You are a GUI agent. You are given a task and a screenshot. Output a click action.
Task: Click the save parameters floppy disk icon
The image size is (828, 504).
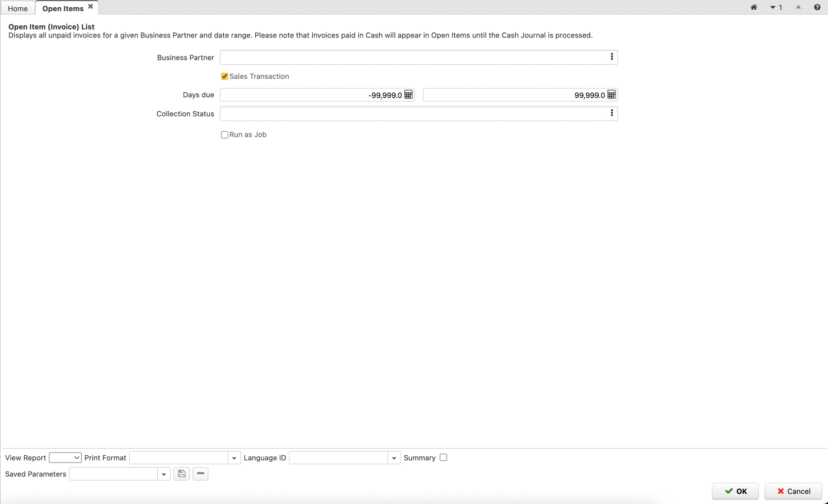[182, 474]
